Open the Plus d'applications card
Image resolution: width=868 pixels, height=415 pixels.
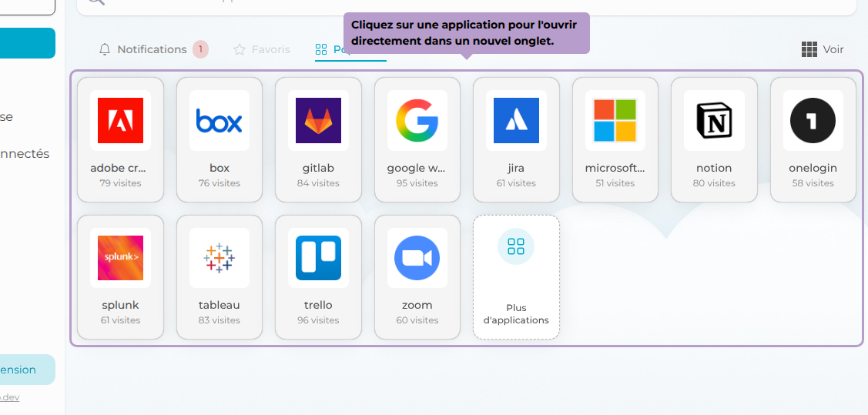point(516,276)
